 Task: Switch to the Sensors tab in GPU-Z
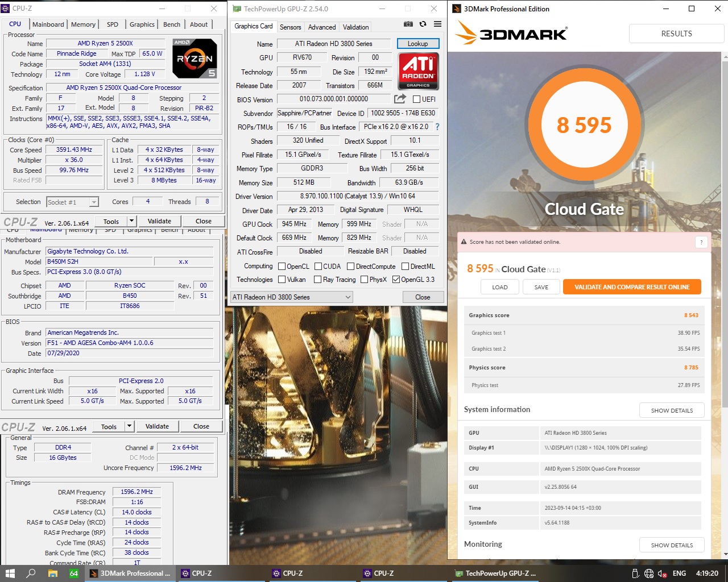(x=290, y=27)
